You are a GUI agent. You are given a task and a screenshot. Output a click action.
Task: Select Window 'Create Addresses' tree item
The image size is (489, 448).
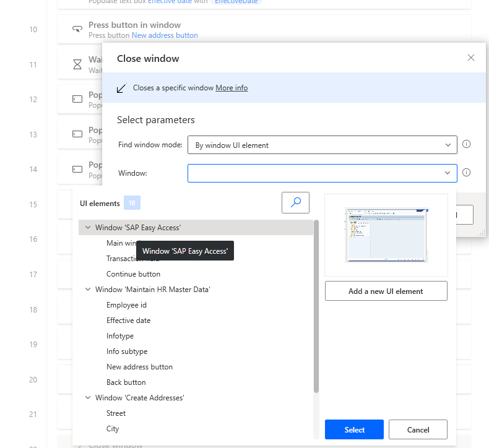point(196,398)
